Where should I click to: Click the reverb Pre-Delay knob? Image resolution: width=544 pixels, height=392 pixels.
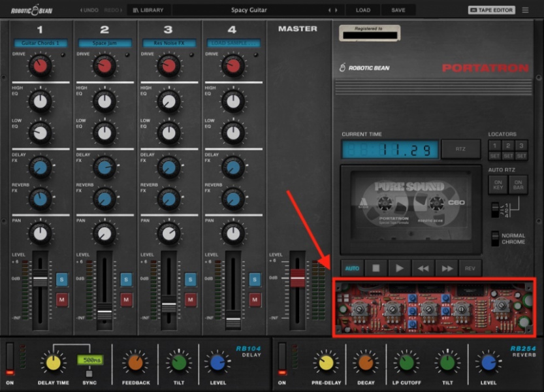(x=326, y=363)
